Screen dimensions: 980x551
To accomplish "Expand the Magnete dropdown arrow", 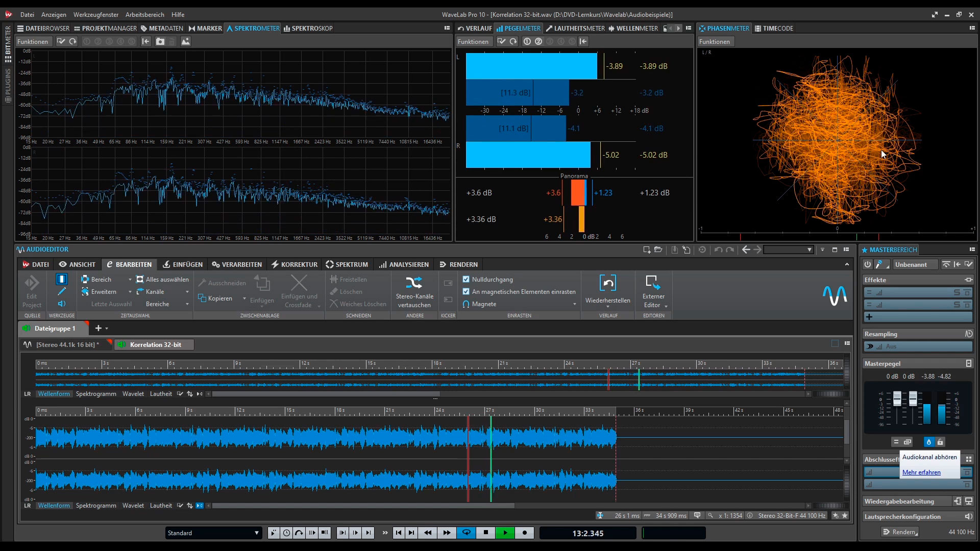I will pos(574,304).
